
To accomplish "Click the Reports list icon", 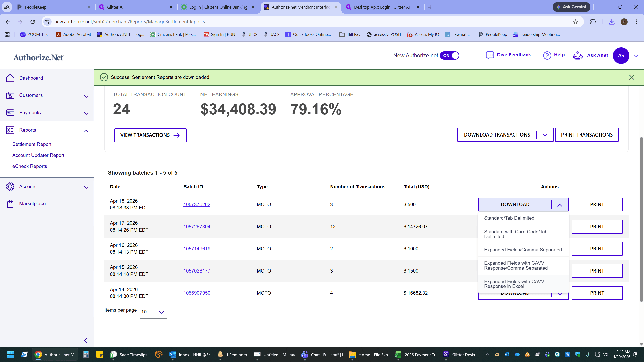I will (10, 130).
